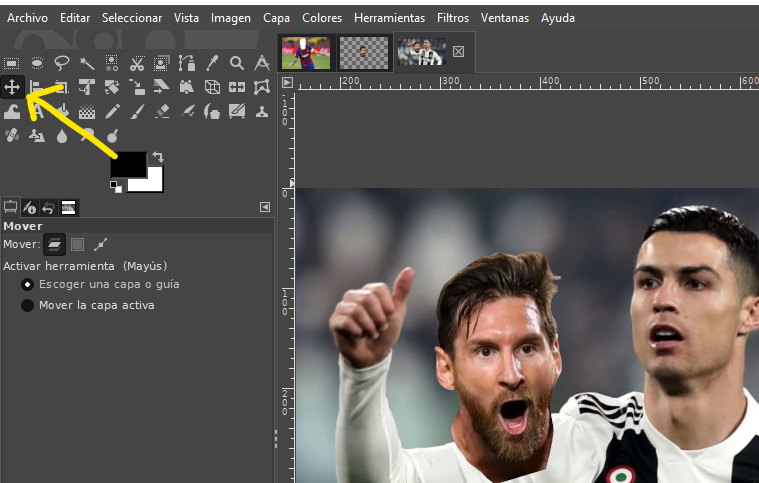Activate the Fuzzy Select magic wand
759x483 pixels.
(x=87, y=62)
